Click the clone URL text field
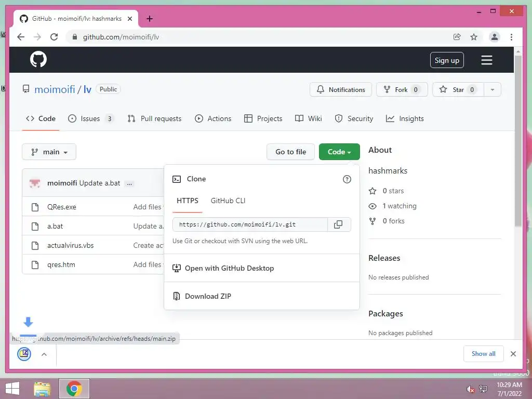The width and height of the screenshot is (532, 399). (x=250, y=224)
